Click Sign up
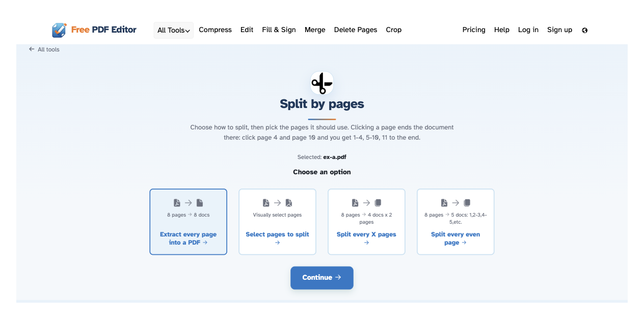 coord(559,30)
